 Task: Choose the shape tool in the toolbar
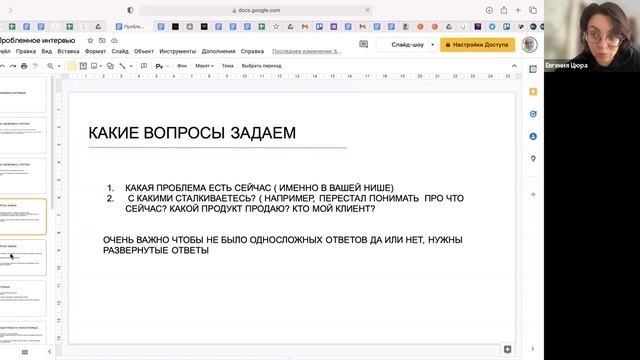pos(110,66)
